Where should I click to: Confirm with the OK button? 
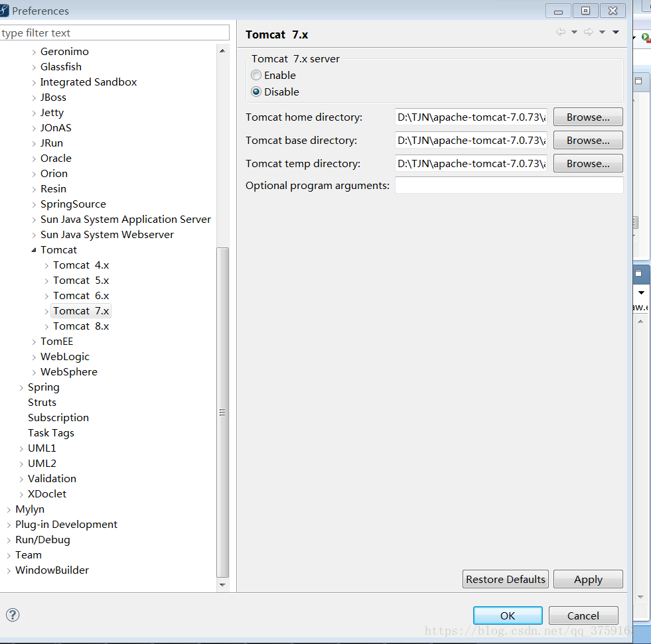(x=508, y=615)
